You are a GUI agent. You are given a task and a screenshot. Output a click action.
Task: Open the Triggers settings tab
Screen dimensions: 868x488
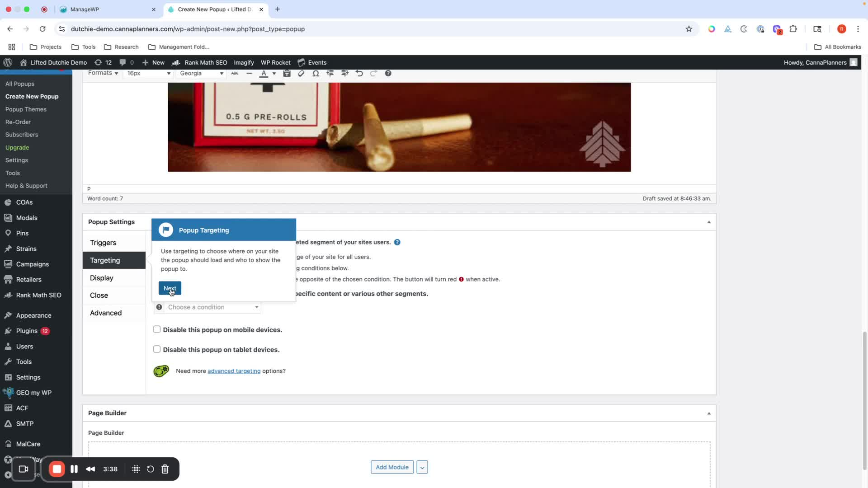(103, 243)
